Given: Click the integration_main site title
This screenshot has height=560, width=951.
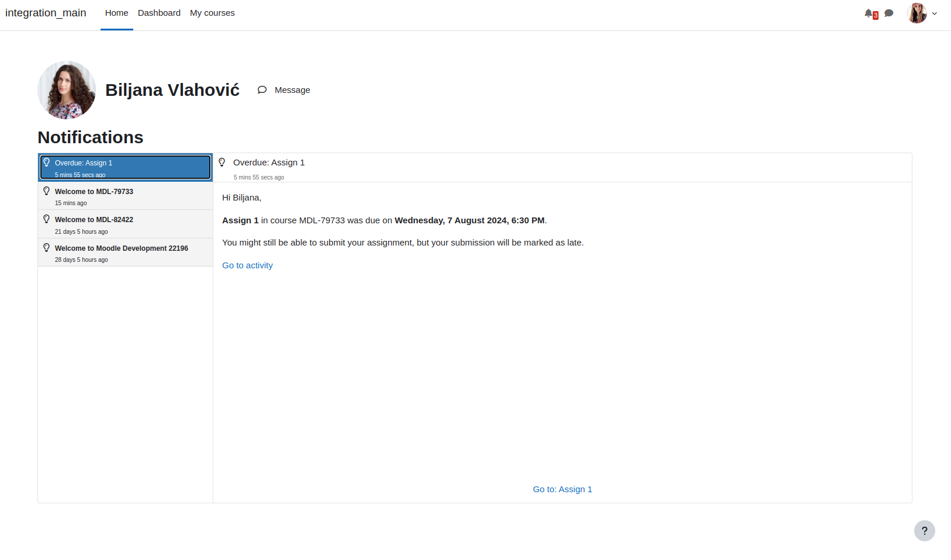Looking at the screenshot, I should [46, 13].
